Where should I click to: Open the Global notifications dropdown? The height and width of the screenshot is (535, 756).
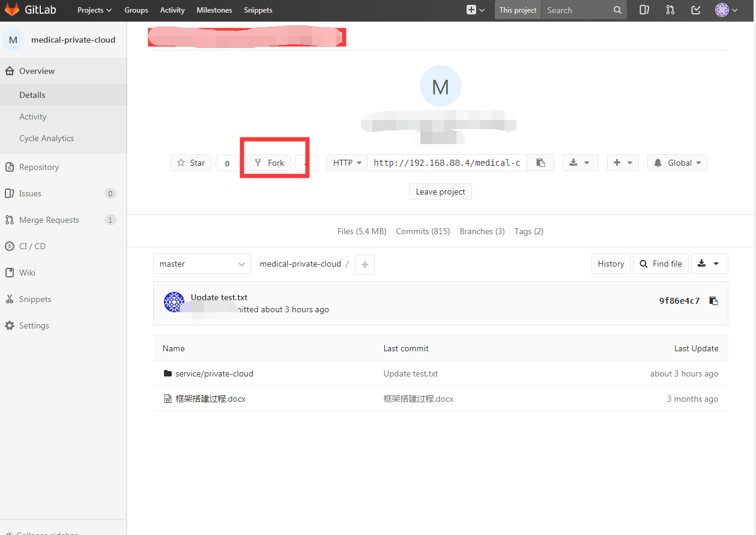pos(677,162)
